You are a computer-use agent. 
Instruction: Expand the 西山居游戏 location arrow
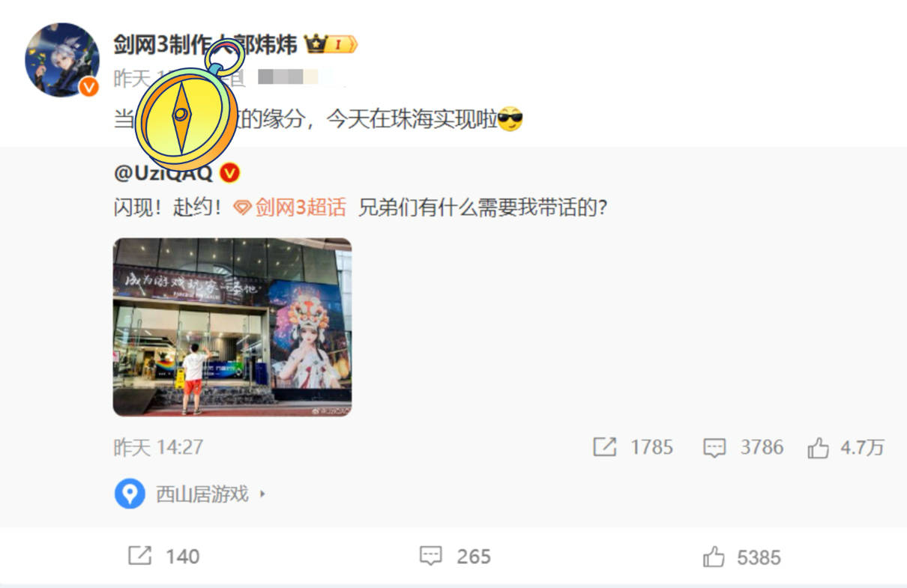tap(262, 494)
